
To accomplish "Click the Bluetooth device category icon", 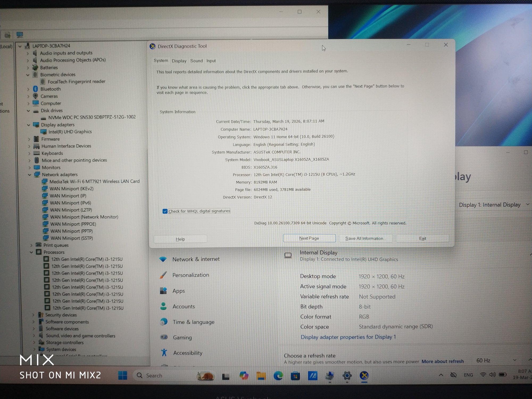I will tap(35, 89).
